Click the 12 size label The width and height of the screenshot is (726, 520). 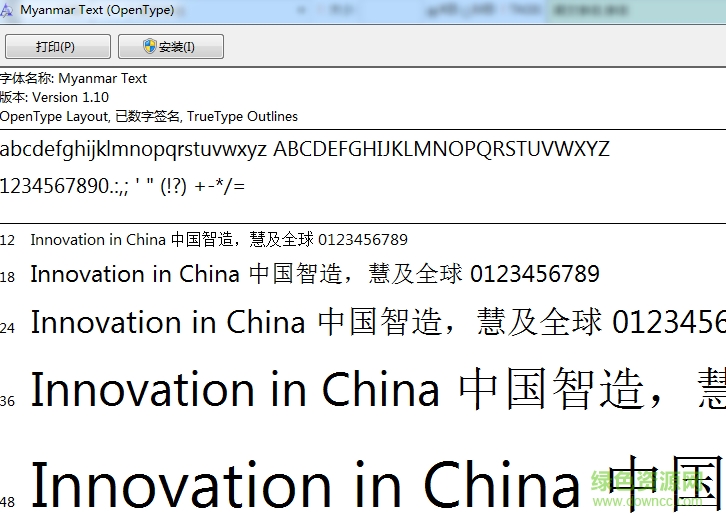pyautogui.click(x=7, y=240)
